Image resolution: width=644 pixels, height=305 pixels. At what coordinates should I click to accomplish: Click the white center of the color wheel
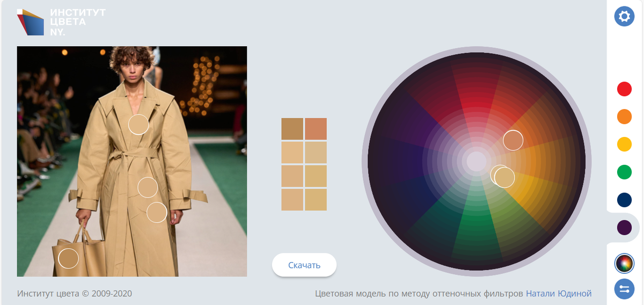click(x=476, y=161)
